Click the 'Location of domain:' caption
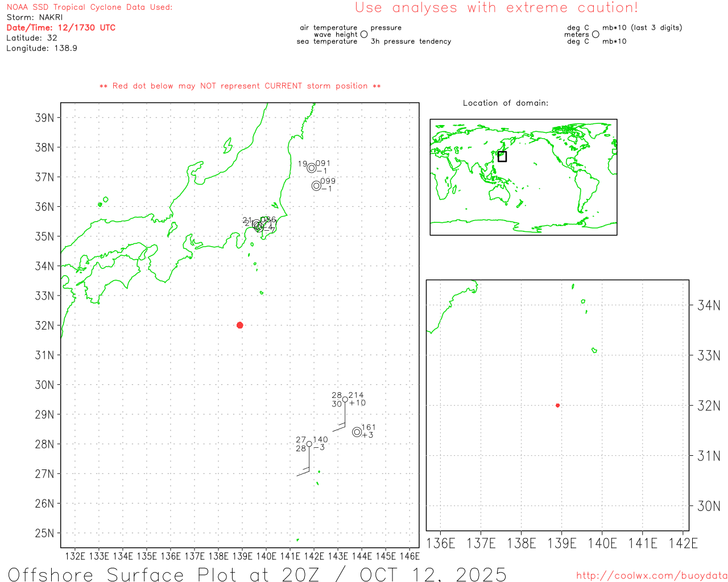This screenshot has height=582, width=728. (505, 103)
